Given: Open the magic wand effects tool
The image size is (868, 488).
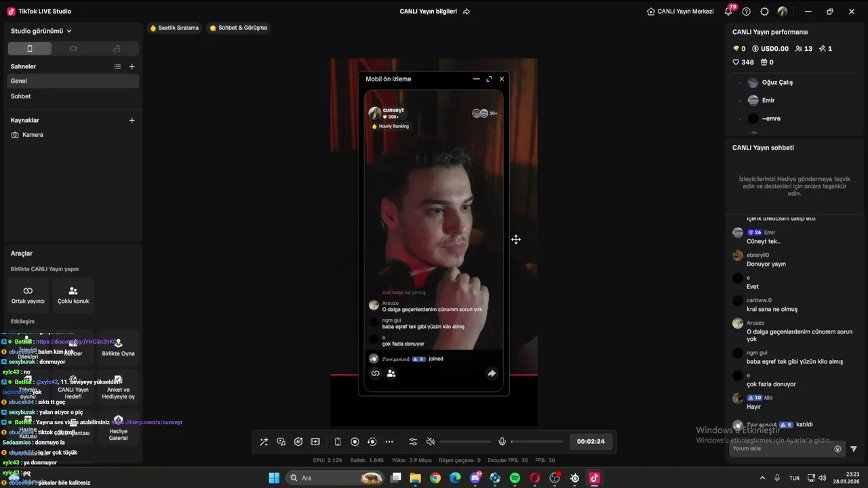Looking at the screenshot, I should tap(264, 442).
